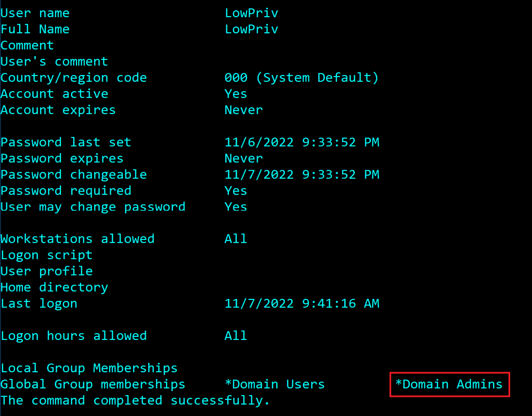Click the Password expires Never value
This screenshot has height=416, width=532.
pos(243,158)
